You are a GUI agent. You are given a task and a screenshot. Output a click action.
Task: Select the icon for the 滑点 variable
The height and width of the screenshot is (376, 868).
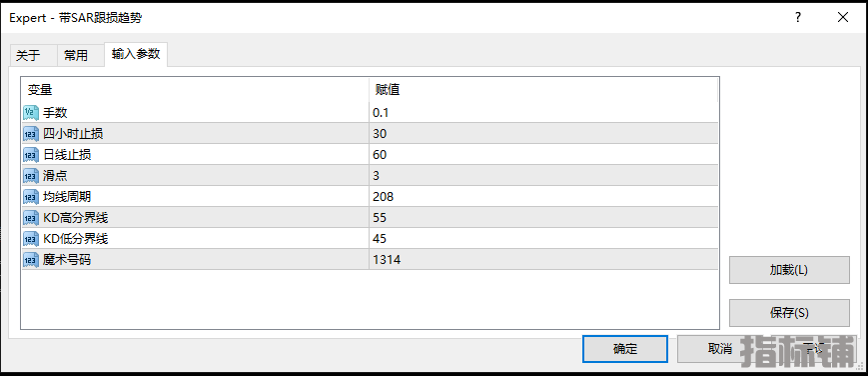pos(30,176)
